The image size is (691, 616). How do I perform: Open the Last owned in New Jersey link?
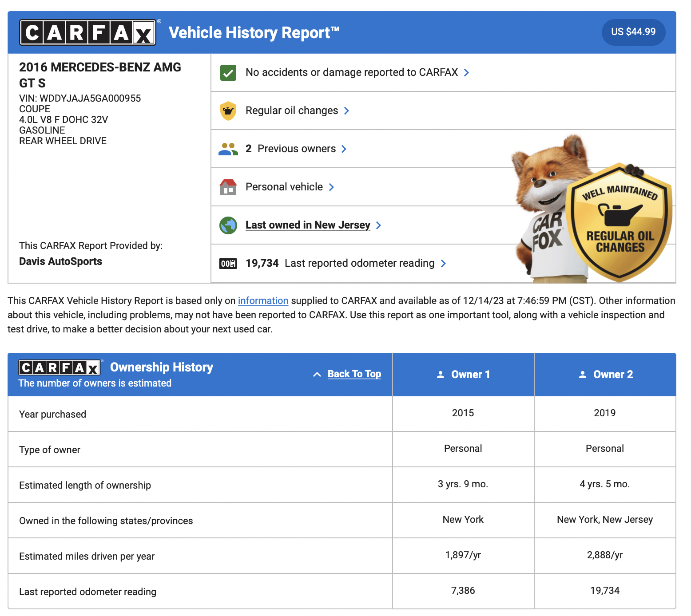point(308,225)
